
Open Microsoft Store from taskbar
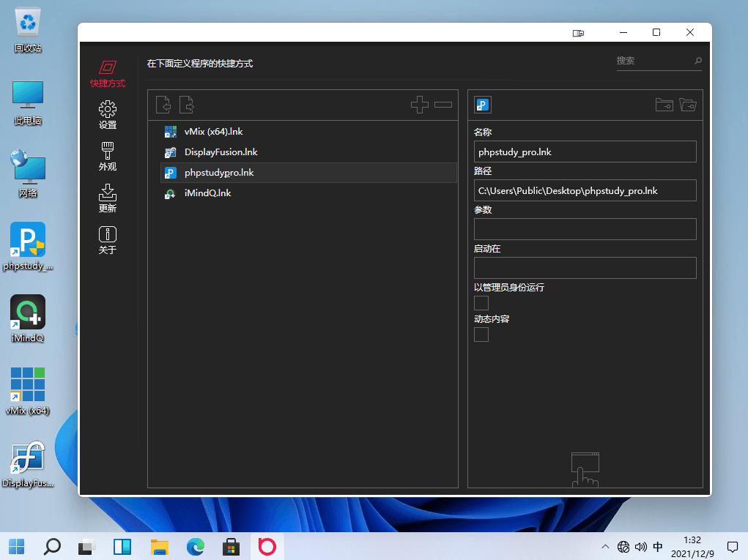click(x=231, y=546)
